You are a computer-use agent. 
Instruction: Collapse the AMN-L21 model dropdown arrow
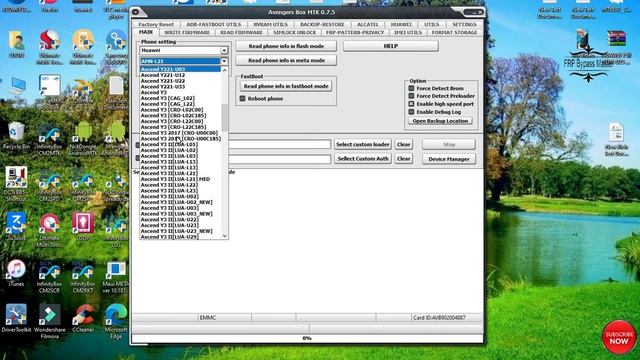(224, 61)
